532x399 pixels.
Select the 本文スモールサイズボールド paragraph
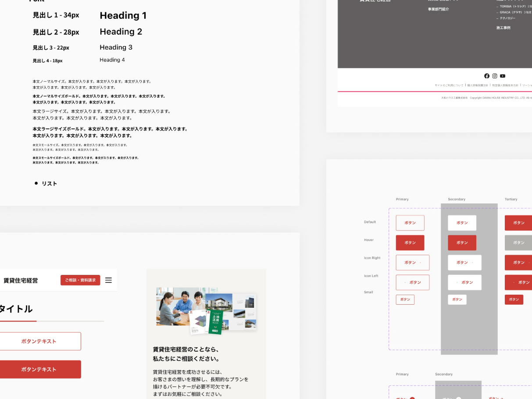pos(86,160)
